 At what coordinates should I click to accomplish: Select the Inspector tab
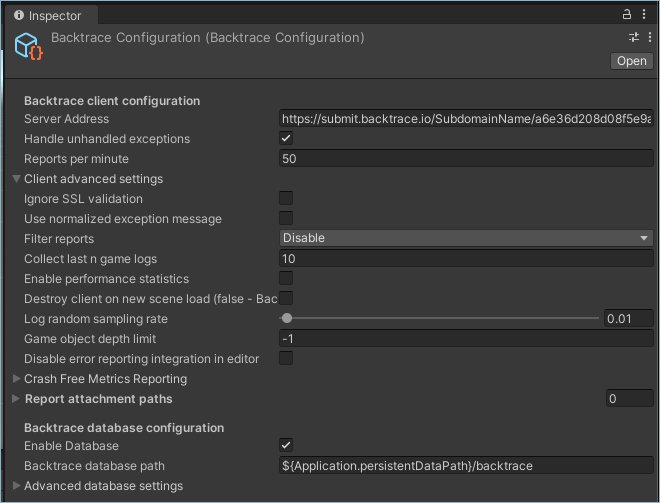(49, 16)
